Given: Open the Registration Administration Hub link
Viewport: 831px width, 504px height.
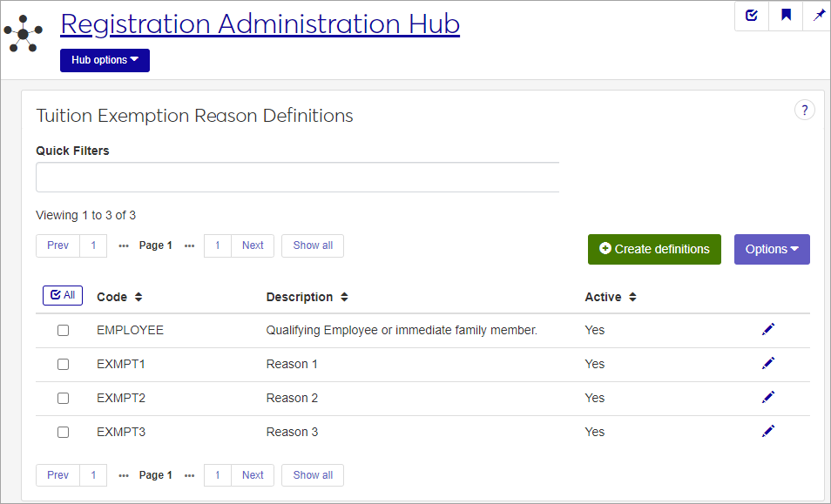Looking at the screenshot, I should tap(260, 24).
